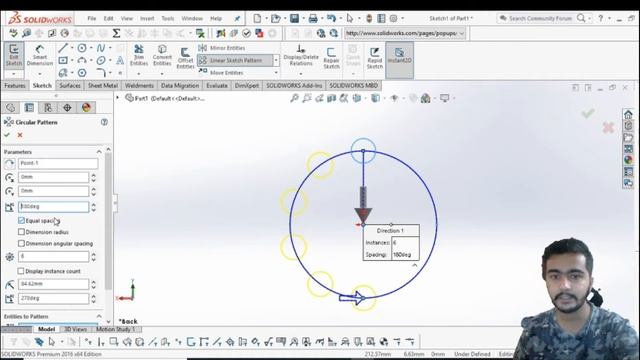Screen dimensions: 640x360
Task: Increment the number of instances stepper
Action: click(x=93, y=254)
